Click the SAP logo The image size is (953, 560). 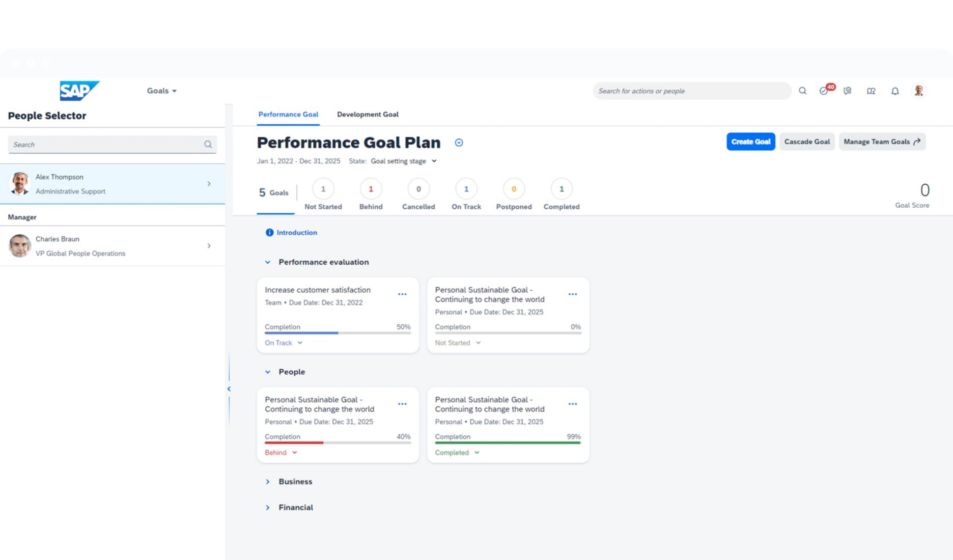tap(79, 91)
